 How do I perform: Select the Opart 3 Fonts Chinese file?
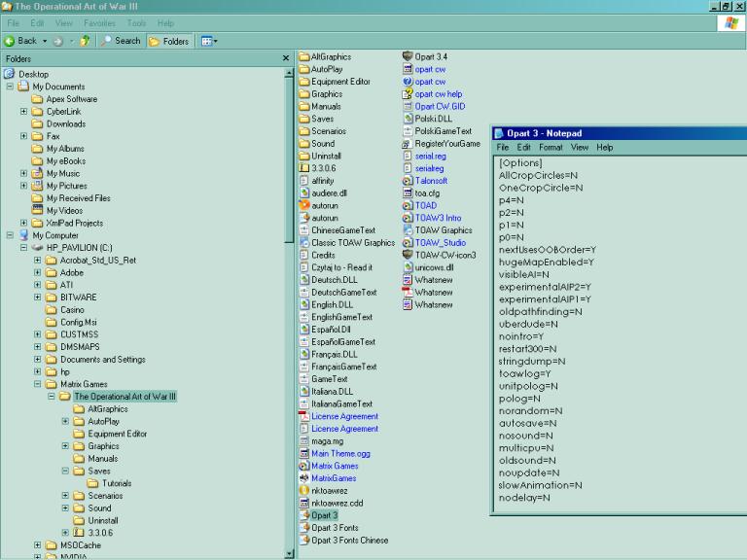coord(343,540)
